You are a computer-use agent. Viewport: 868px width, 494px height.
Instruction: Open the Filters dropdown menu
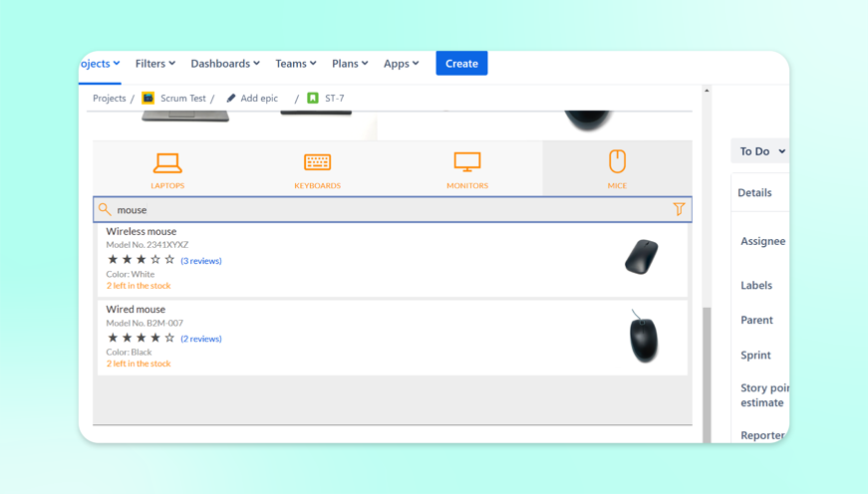click(x=155, y=64)
